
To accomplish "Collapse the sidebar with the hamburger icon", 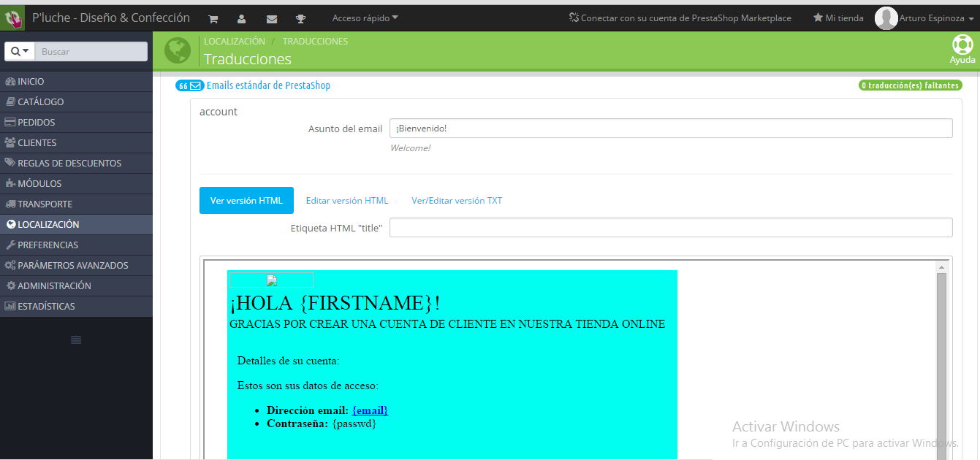I will coord(76,340).
